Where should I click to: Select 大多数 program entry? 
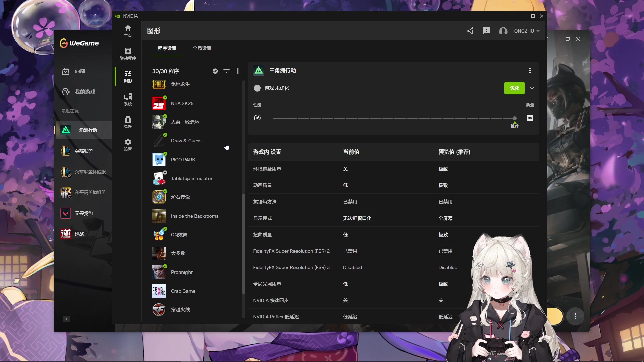pyautogui.click(x=196, y=253)
